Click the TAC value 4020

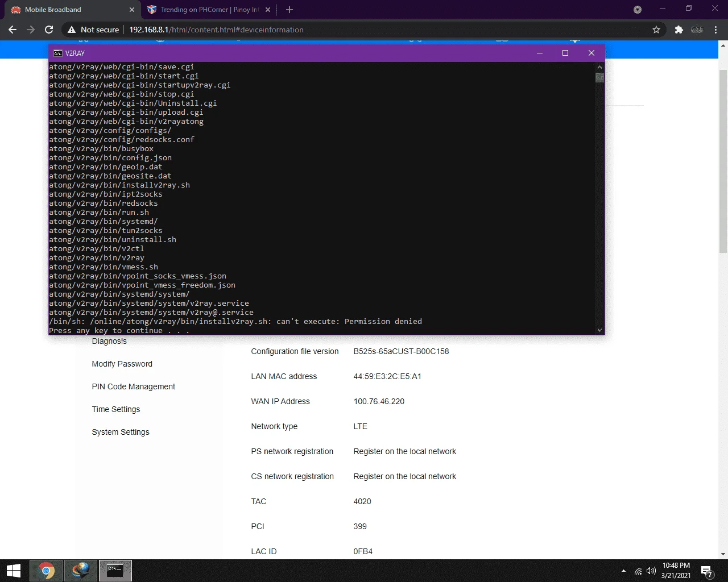pos(362,501)
